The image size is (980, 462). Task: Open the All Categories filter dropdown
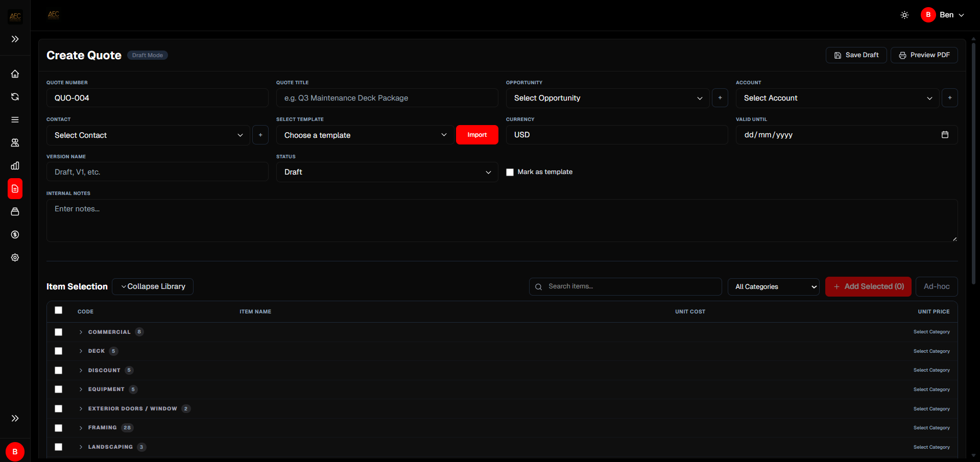pos(773,287)
